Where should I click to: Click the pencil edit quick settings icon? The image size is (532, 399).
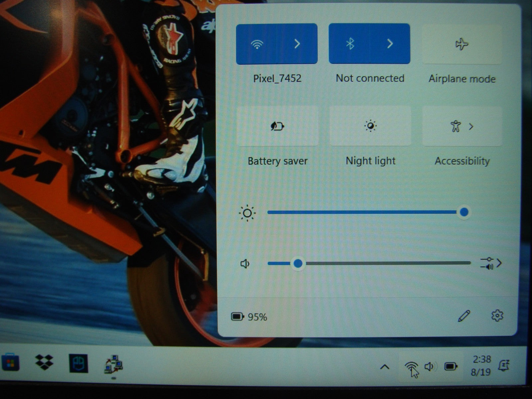click(464, 316)
